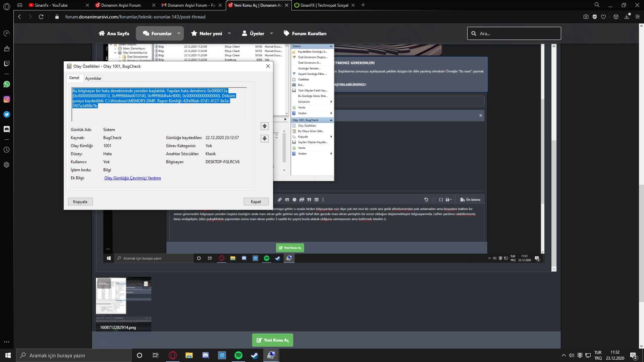This screenshot has height=362, width=644.
Task: Open the ad blocker shield icon
Action: coord(595,17)
